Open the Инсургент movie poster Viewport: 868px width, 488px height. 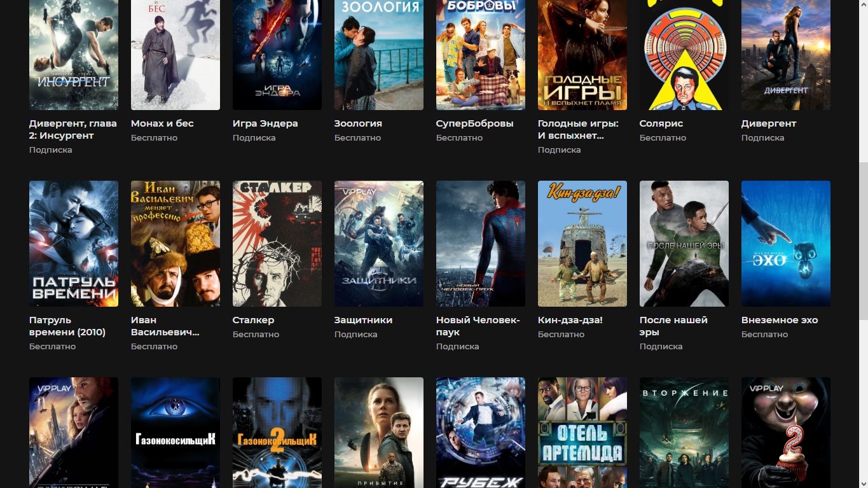tap(74, 55)
